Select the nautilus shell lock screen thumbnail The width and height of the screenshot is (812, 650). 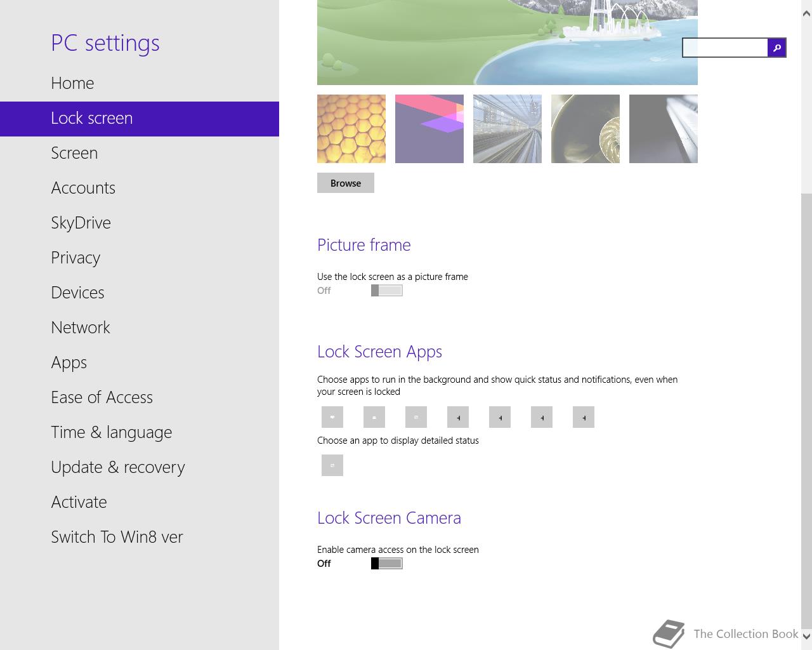coord(586,129)
